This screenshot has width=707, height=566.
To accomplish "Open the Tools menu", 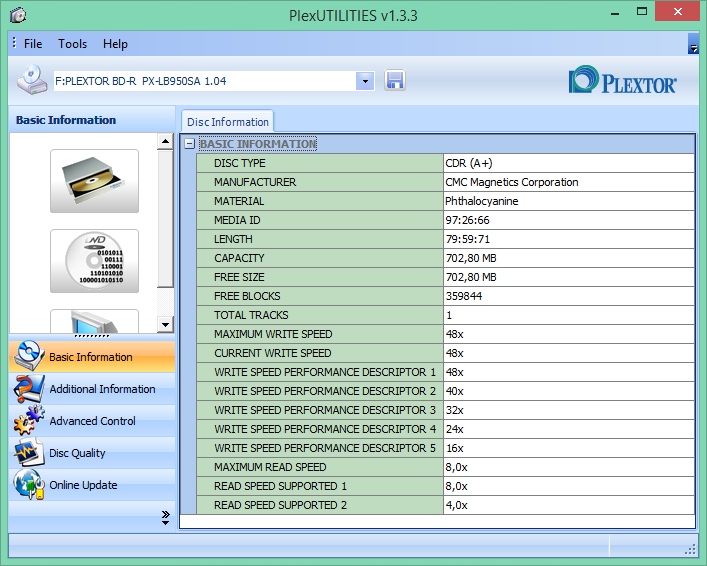I will [72, 44].
